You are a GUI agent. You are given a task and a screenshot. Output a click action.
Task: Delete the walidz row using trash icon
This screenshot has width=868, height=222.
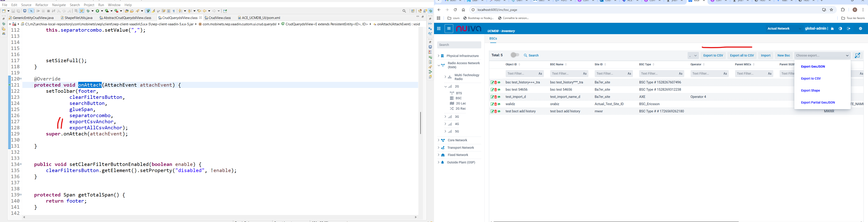tap(495, 104)
